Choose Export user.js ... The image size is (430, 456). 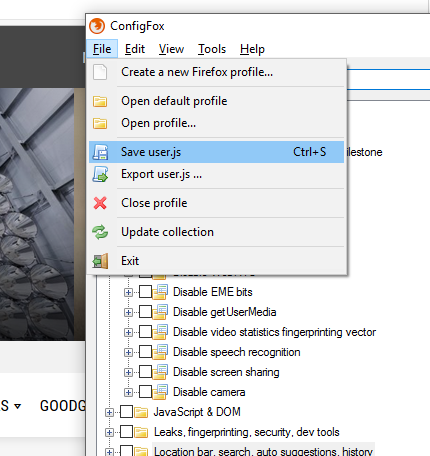[x=216, y=174]
